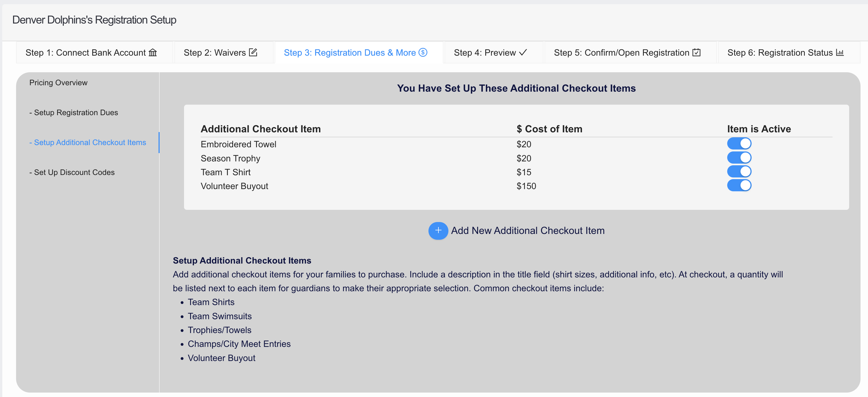This screenshot has width=868, height=397.
Task: Click the blue plus circle icon
Action: click(438, 231)
